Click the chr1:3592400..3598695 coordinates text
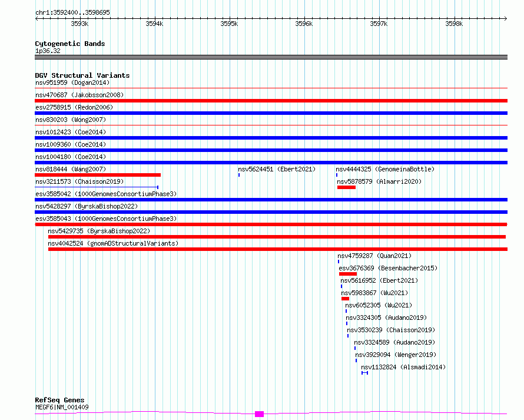Image resolution: width=524 pixels, height=420 pixels. [x=72, y=12]
